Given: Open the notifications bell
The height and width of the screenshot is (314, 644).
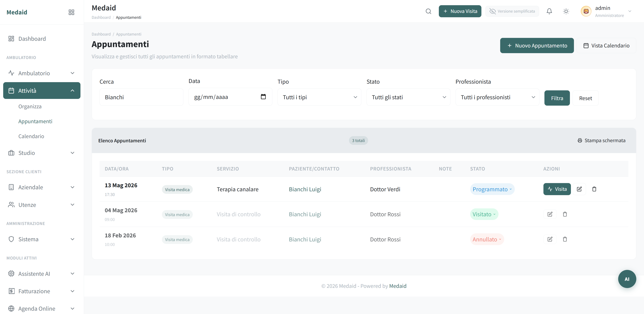Looking at the screenshot, I should tap(549, 11).
